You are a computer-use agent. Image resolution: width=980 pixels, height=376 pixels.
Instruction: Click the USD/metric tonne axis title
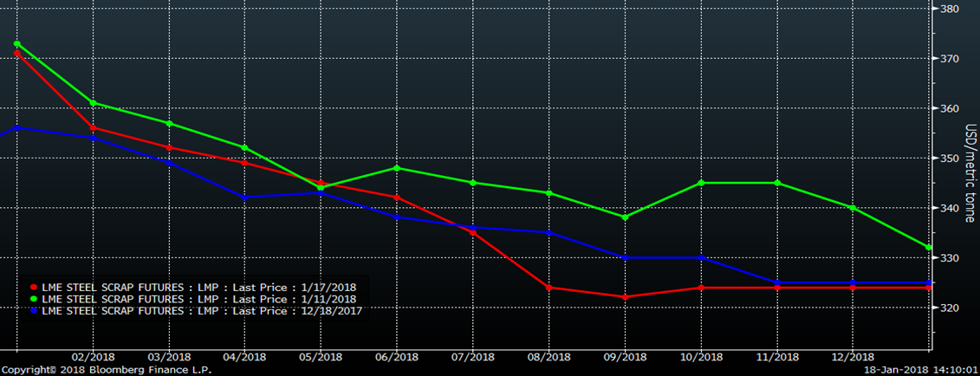(970, 173)
